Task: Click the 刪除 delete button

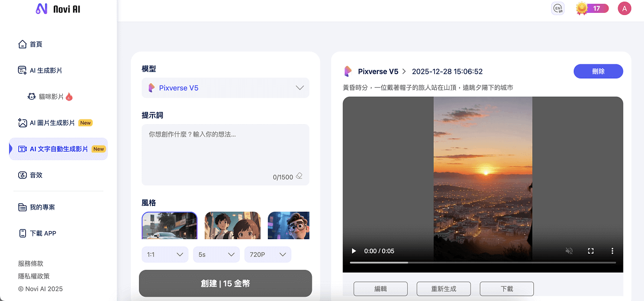Action: (x=598, y=71)
